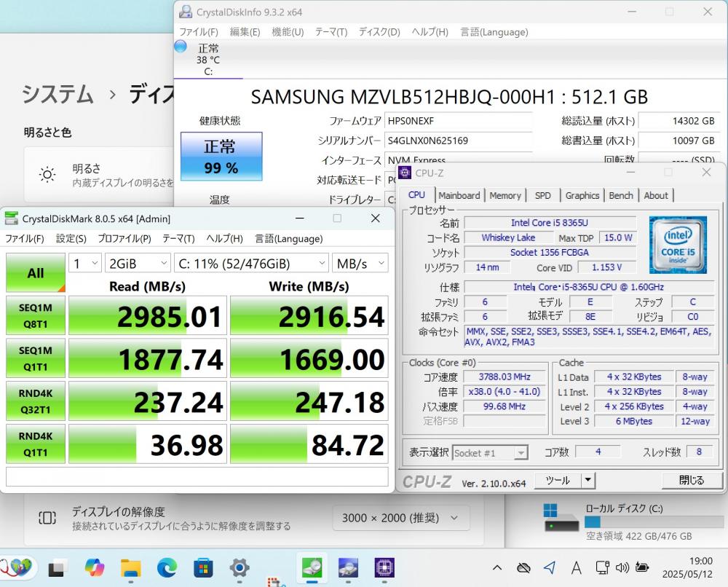Open File Explorer from the taskbar
The width and height of the screenshot is (728, 587).
click(131, 567)
